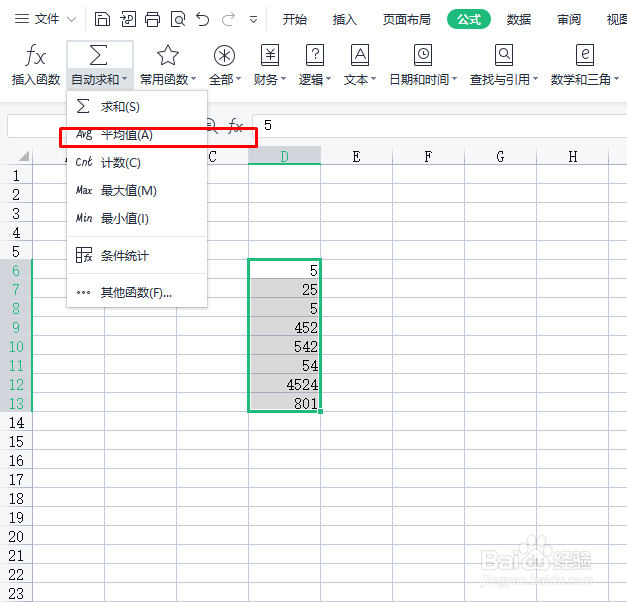627x602 pixels.
Task: Expand the 自动求和 dropdown arrow
Action: 125,79
